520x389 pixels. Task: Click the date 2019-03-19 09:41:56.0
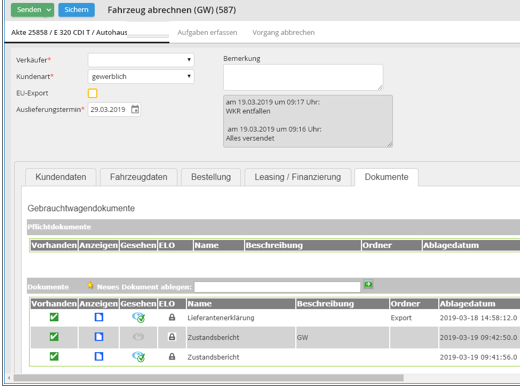tap(478, 357)
